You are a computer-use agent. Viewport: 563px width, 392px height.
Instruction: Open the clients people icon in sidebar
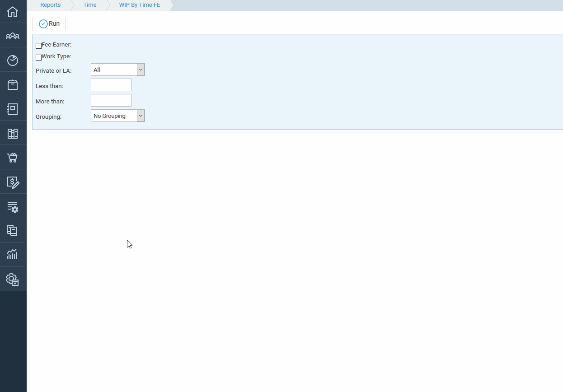point(13,36)
